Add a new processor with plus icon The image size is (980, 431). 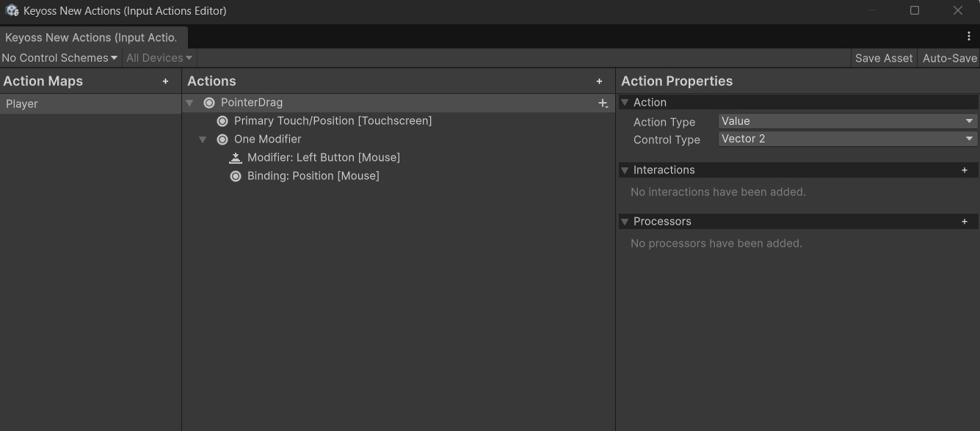[965, 222]
